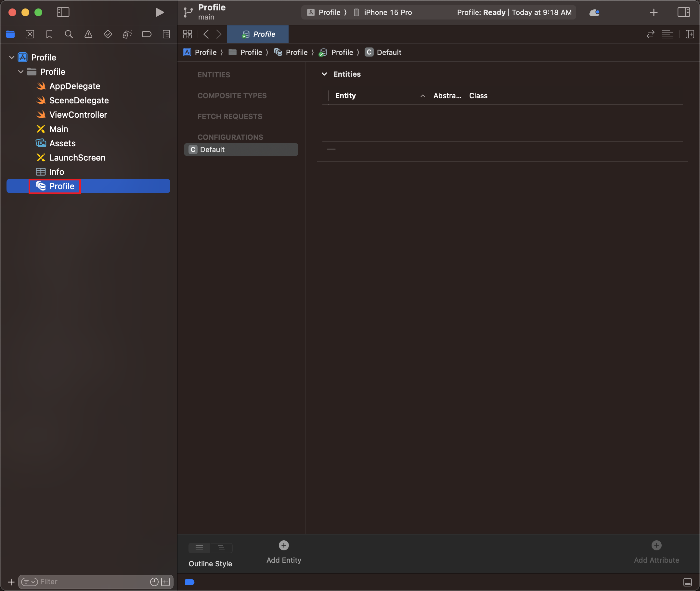The width and height of the screenshot is (700, 591).
Task: Sort by the Entity column header
Action: 381,96
